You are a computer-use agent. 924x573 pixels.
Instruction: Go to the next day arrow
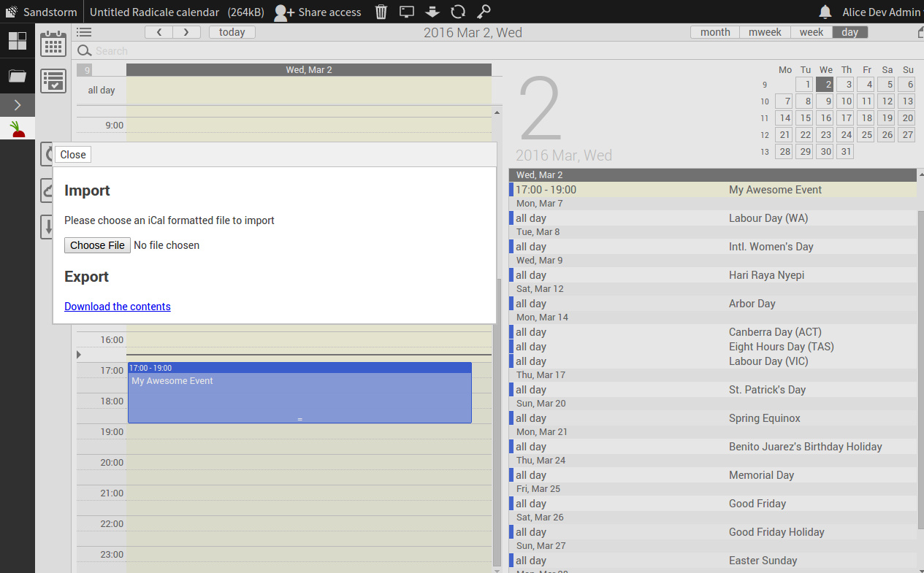pos(187,32)
